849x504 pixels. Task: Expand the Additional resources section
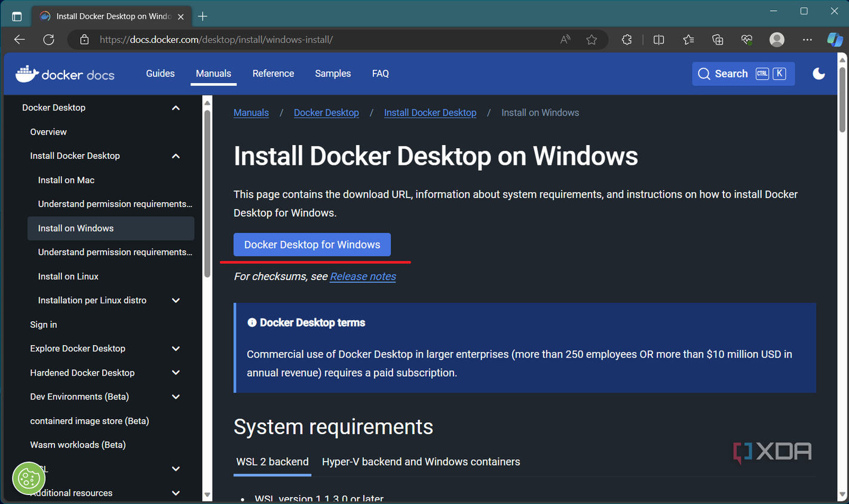tap(176, 493)
